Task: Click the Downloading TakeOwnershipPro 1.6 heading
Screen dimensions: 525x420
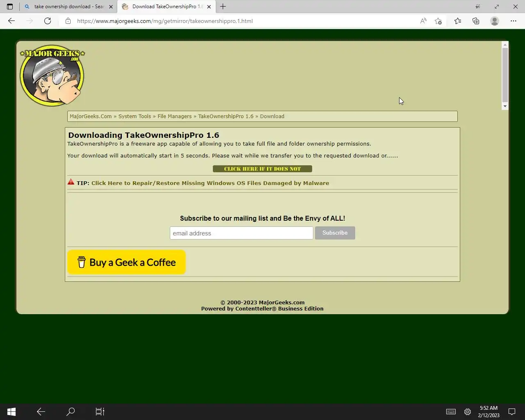Action: [144, 135]
